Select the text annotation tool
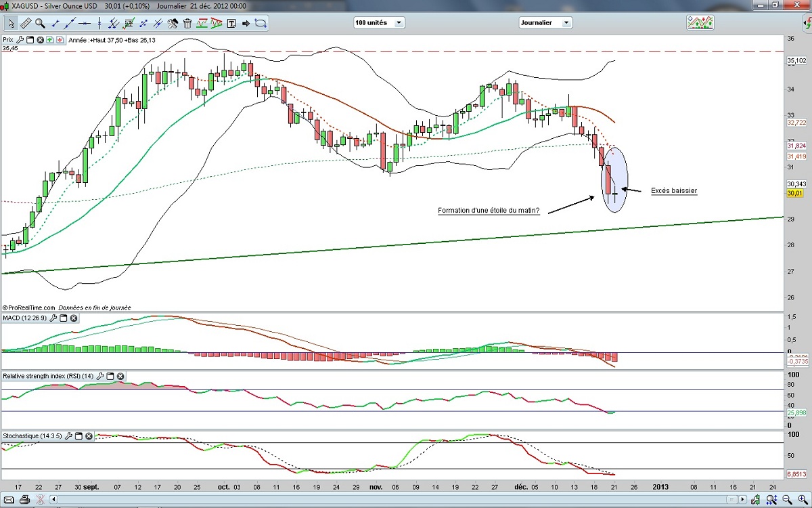The image size is (812, 508). (x=231, y=23)
